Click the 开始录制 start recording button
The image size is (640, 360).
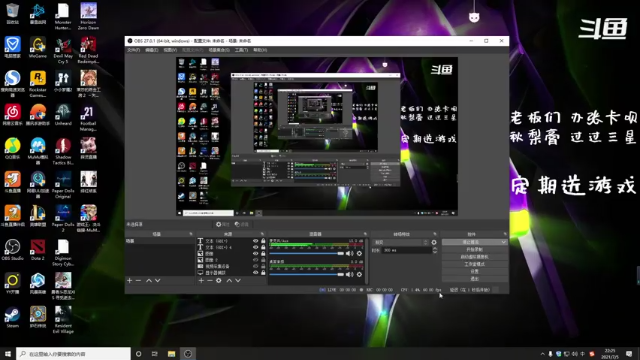click(474, 249)
